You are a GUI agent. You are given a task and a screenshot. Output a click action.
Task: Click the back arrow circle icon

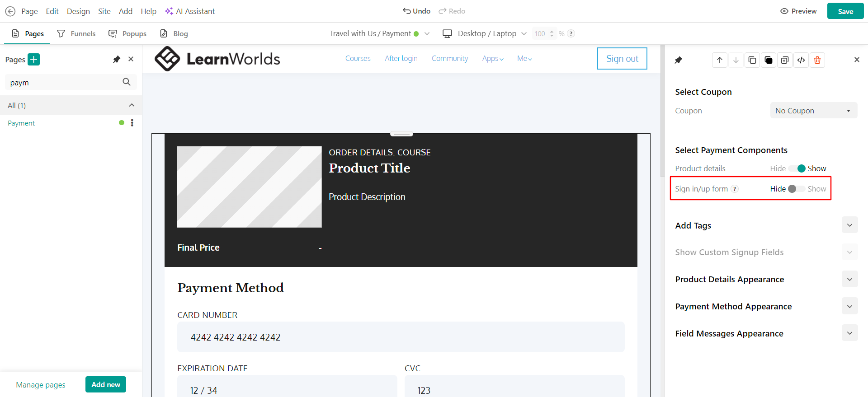coord(10,11)
